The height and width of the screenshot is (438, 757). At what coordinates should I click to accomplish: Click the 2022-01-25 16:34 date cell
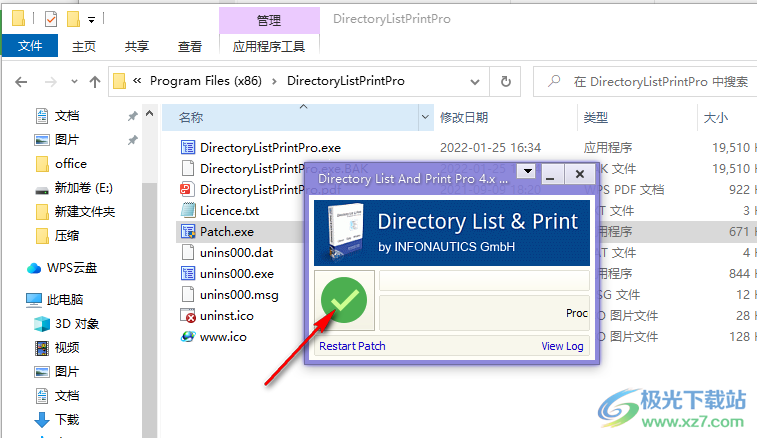(x=490, y=147)
